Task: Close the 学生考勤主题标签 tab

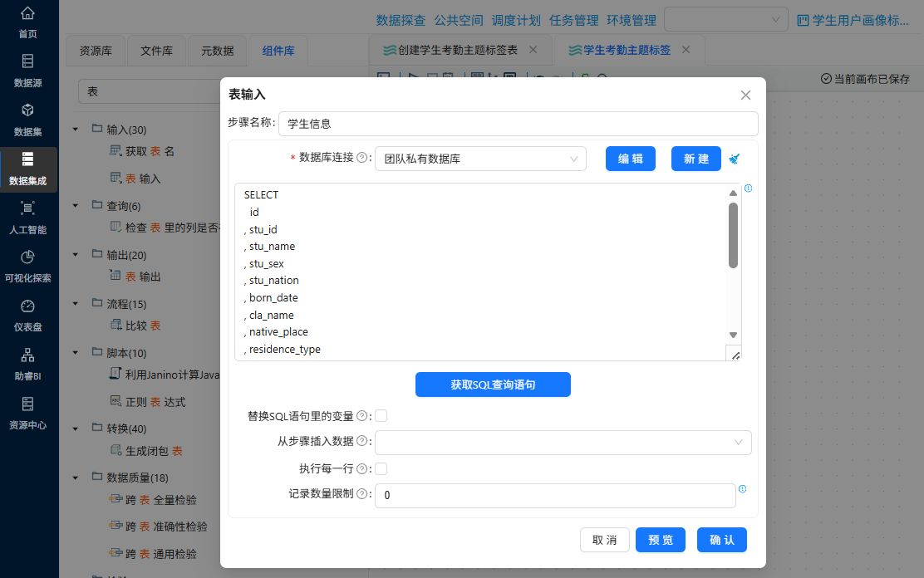Action: coord(686,50)
